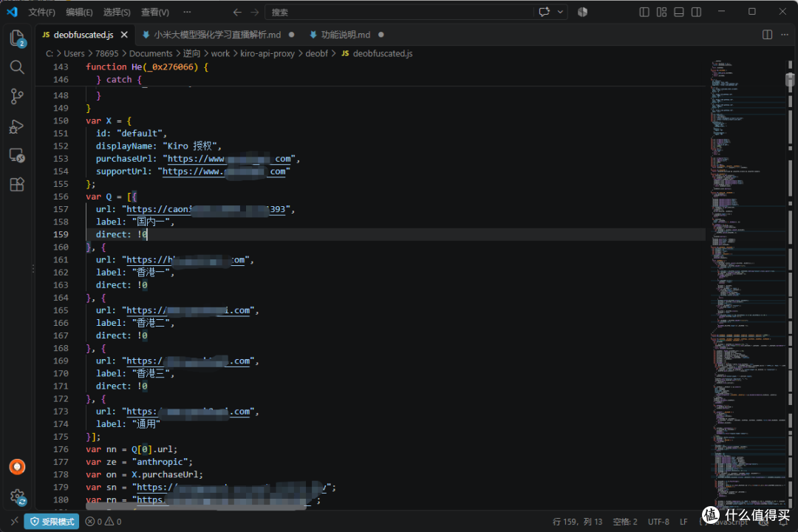Click the kiro-api-proxy breadcrumb folder
This screenshot has width=798, height=532.
[x=267, y=53]
